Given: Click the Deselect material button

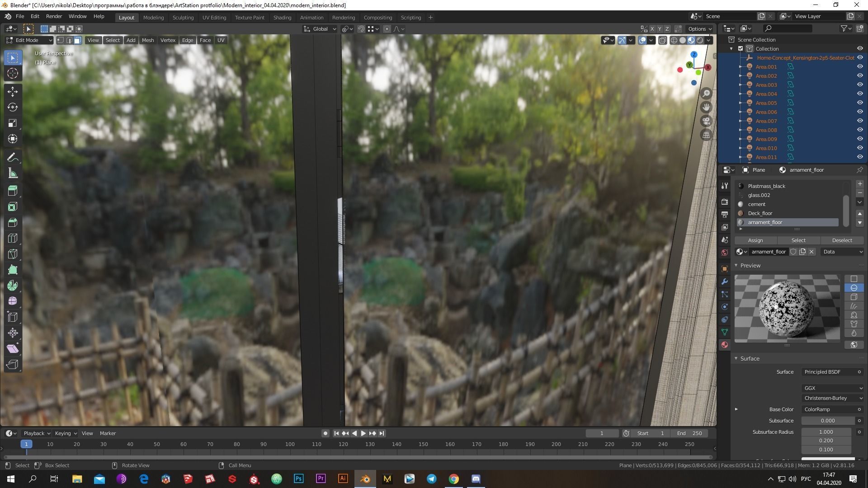Looking at the screenshot, I should pyautogui.click(x=842, y=240).
